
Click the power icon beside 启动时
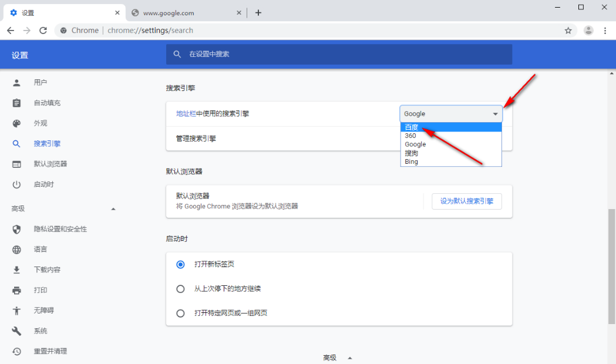pos(16,184)
